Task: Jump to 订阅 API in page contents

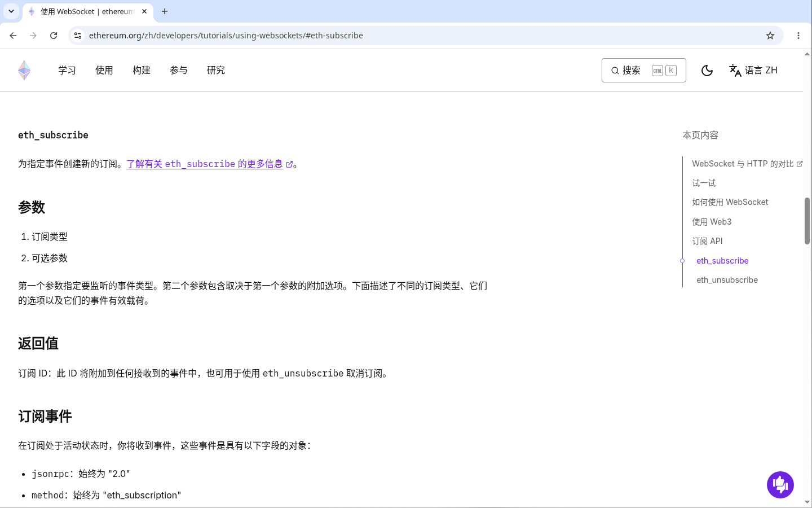Action: click(707, 241)
